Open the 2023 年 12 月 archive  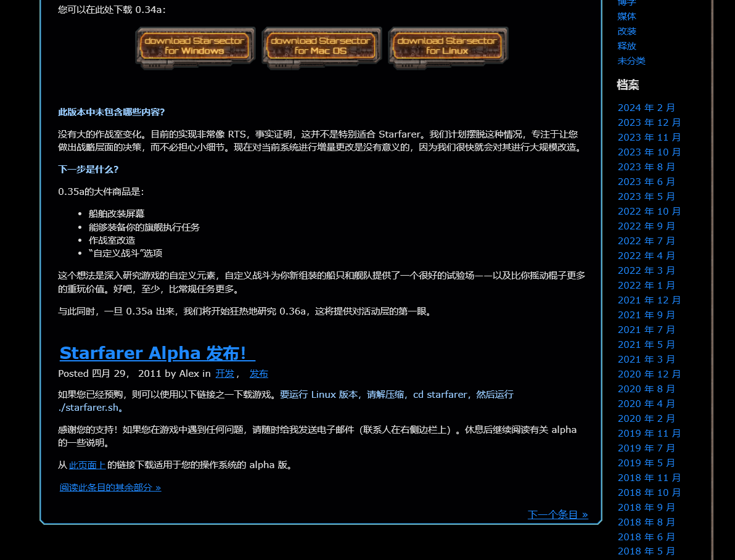649,123
